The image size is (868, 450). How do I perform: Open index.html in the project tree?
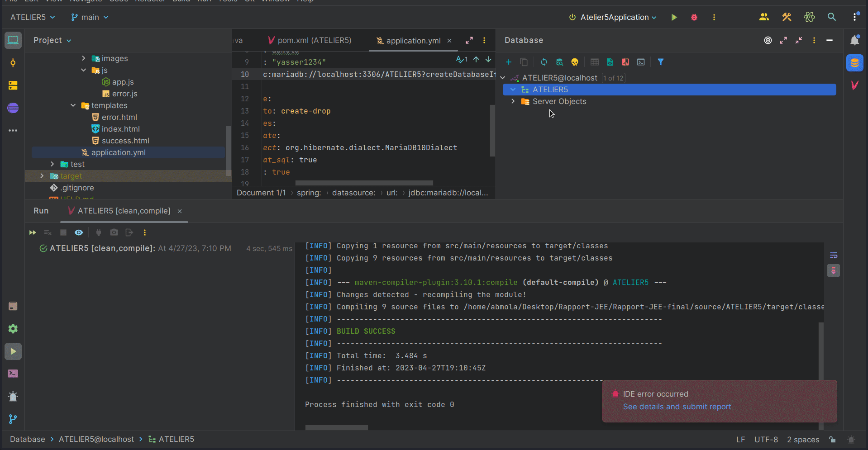[x=120, y=129]
